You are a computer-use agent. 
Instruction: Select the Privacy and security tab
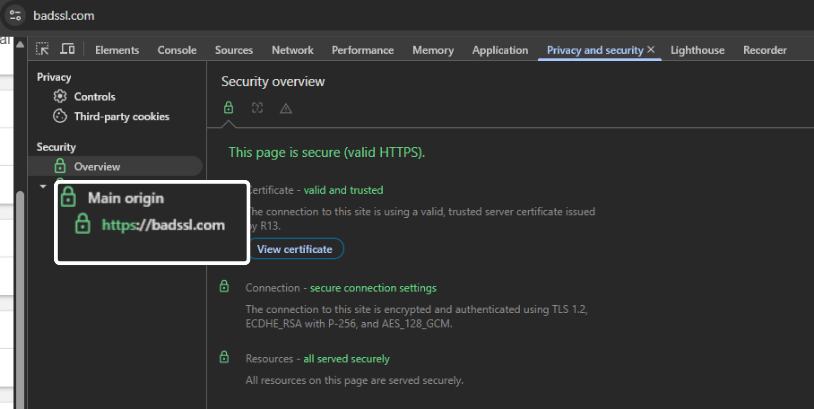coord(595,50)
